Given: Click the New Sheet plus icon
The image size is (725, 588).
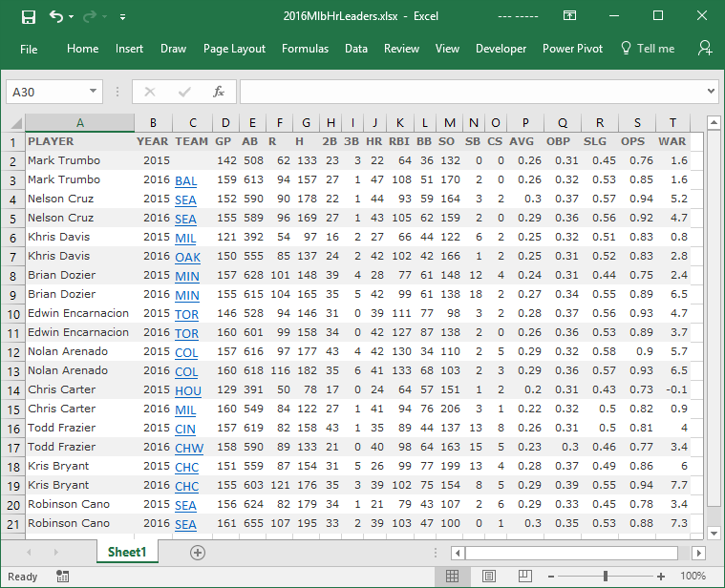Looking at the screenshot, I should tap(198, 552).
